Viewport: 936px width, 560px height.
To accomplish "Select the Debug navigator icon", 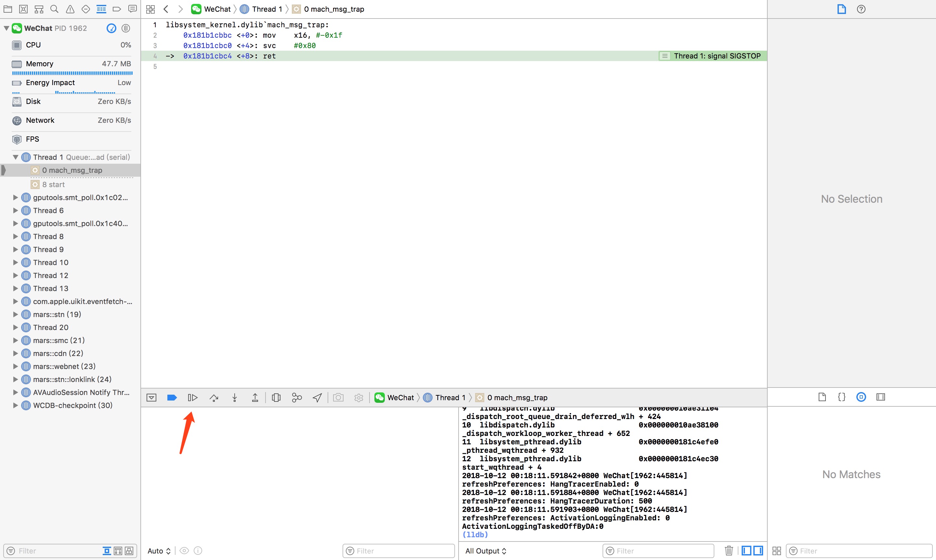I will pos(101,9).
